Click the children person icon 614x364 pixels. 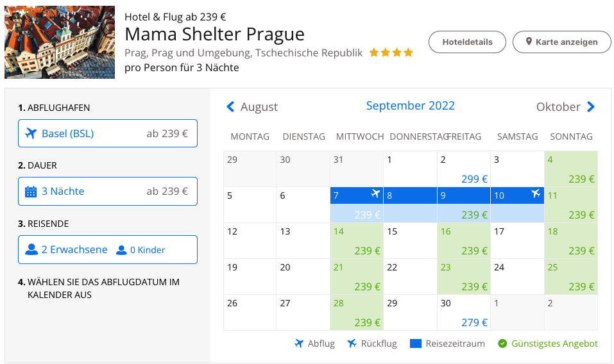point(121,250)
